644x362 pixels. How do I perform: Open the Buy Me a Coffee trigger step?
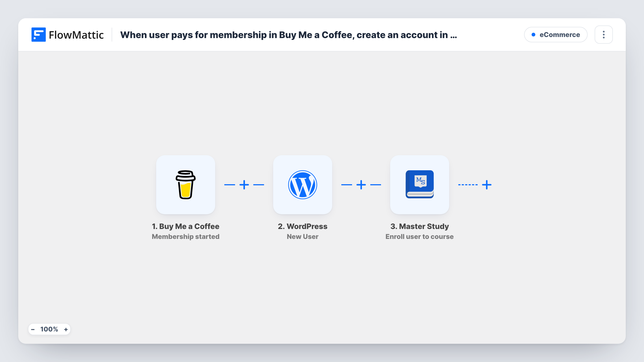point(186,185)
